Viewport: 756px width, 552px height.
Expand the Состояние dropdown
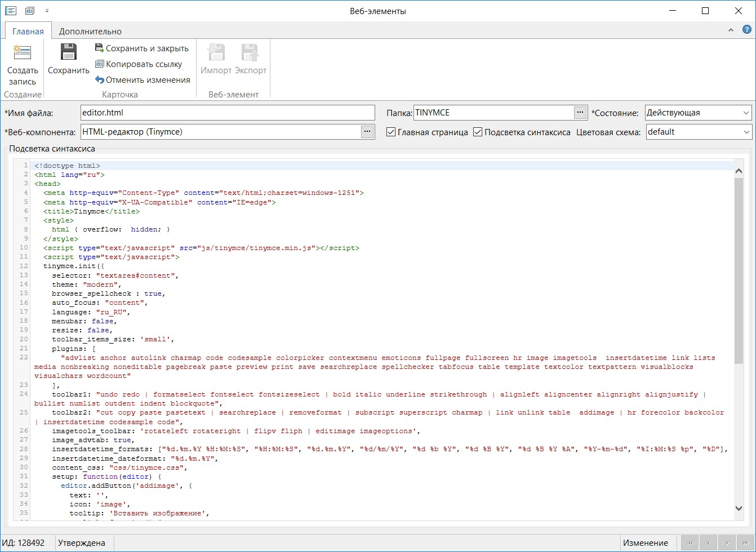[746, 113]
